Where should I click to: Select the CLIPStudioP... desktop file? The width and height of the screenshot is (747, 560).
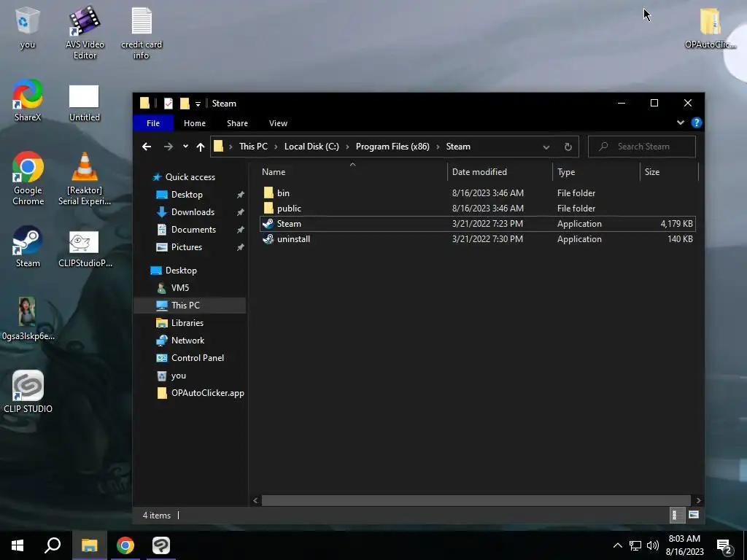(85, 249)
